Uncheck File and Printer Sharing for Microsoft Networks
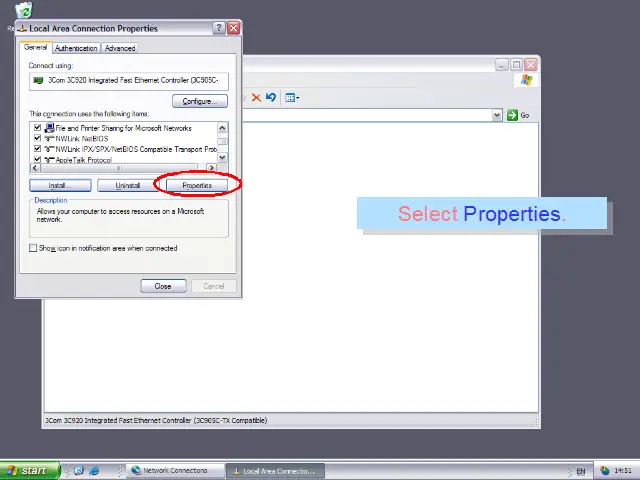This screenshot has height=480, width=640. (38, 128)
